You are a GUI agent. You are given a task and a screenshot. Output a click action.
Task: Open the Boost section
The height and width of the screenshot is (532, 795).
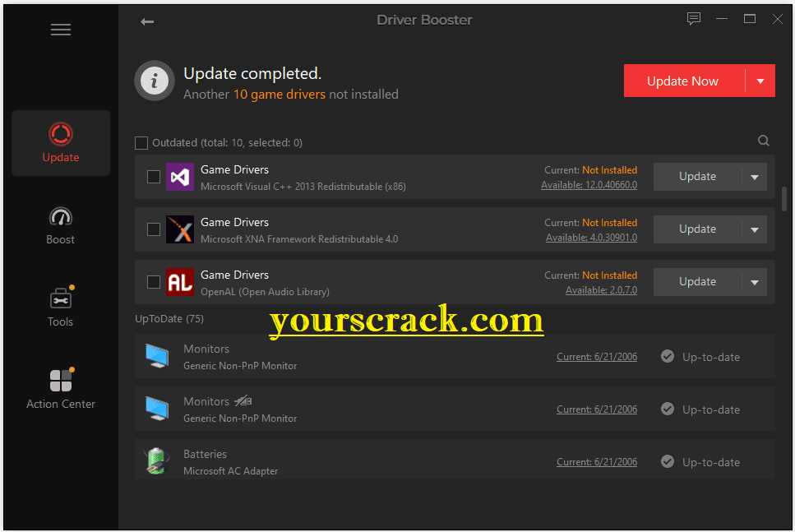coord(61,225)
